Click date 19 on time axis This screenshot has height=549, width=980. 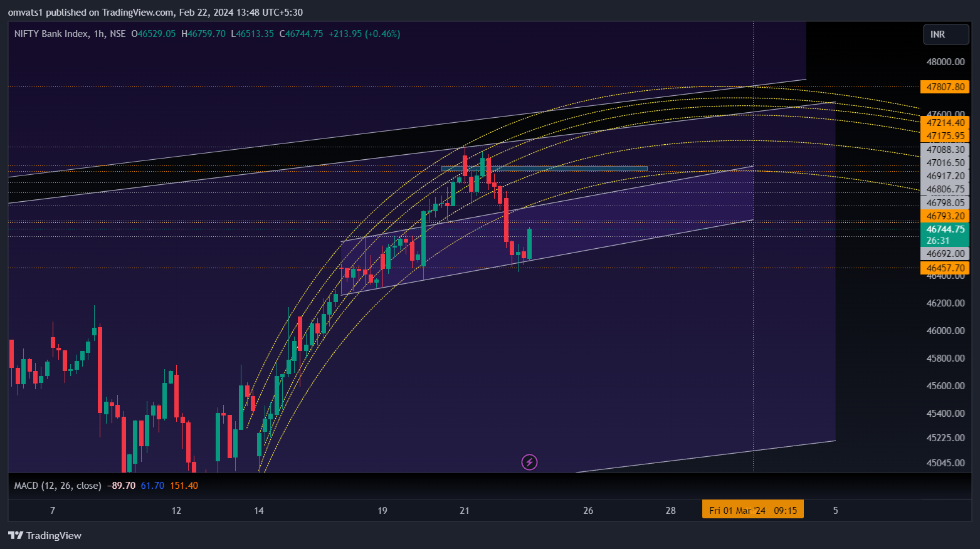(x=382, y=511)
